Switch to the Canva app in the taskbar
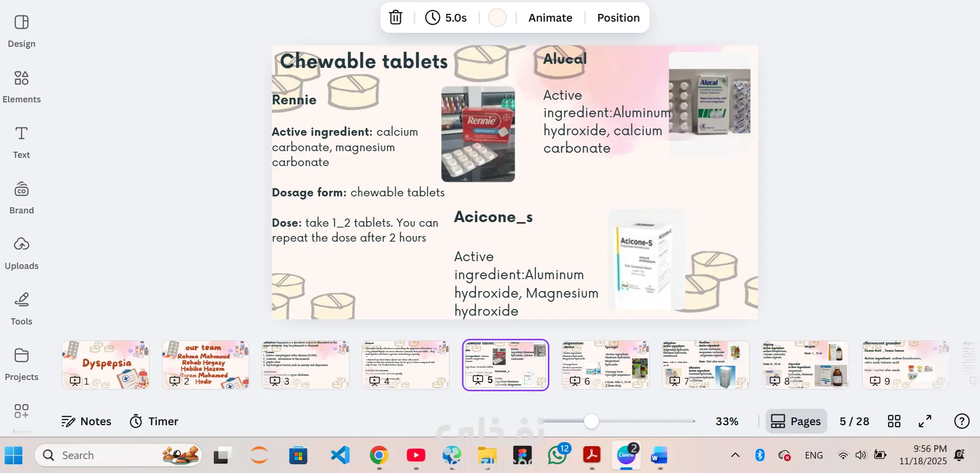This screenshot has height=473, width=980. pos(626,456)
